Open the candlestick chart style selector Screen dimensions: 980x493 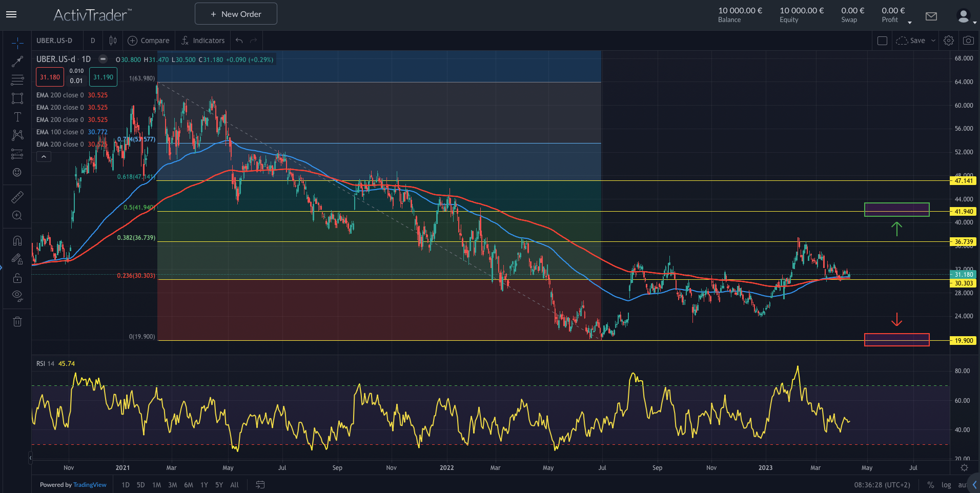(113, 40)
